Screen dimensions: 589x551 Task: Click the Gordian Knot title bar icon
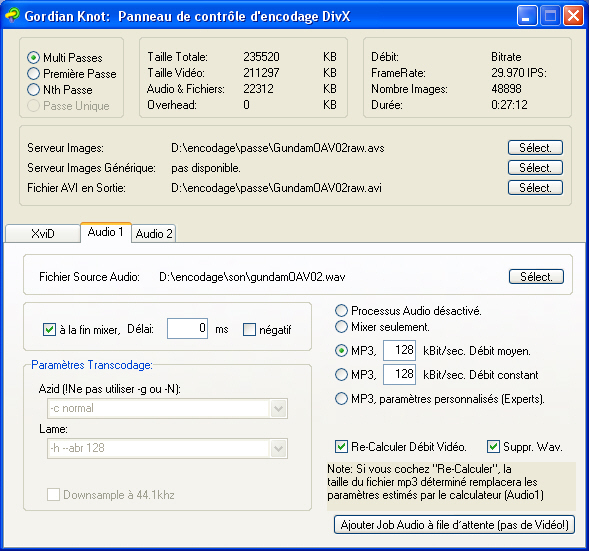(x=12, y=15)
